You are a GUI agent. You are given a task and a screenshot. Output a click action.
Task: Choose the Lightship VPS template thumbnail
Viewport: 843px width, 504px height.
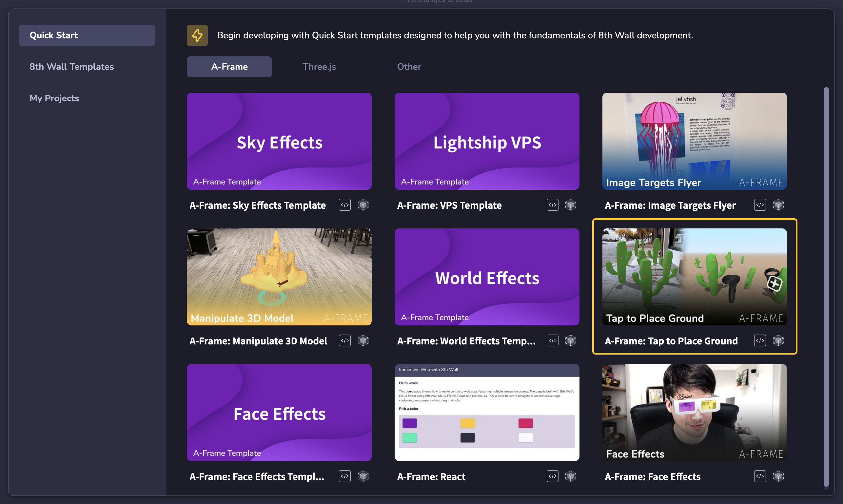[x=487, y=141]
